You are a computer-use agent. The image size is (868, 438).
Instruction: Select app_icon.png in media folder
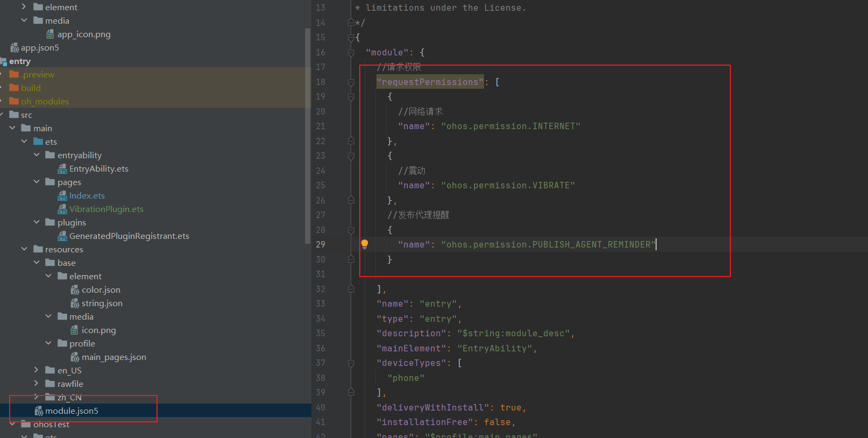(x=84, y=34)
